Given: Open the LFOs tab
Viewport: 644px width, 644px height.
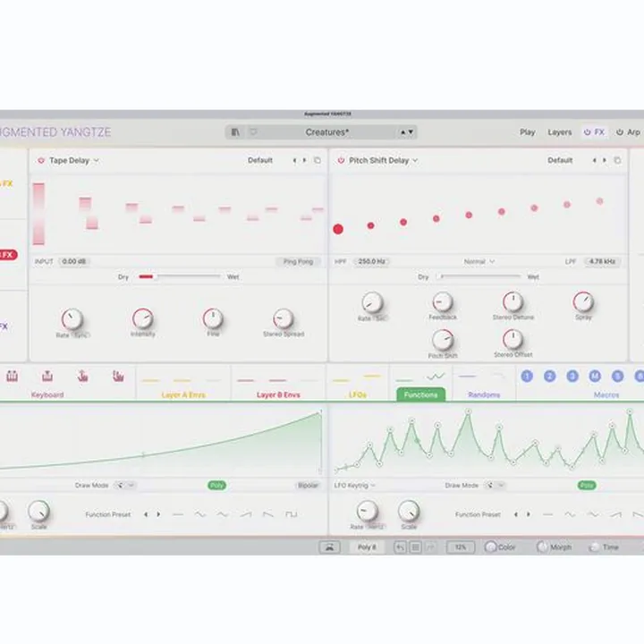Looking at the screenshot, I should (357, 395).
